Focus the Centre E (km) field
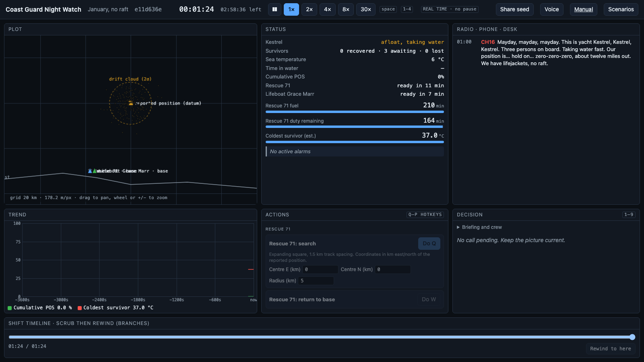 [x=320, y=269]
